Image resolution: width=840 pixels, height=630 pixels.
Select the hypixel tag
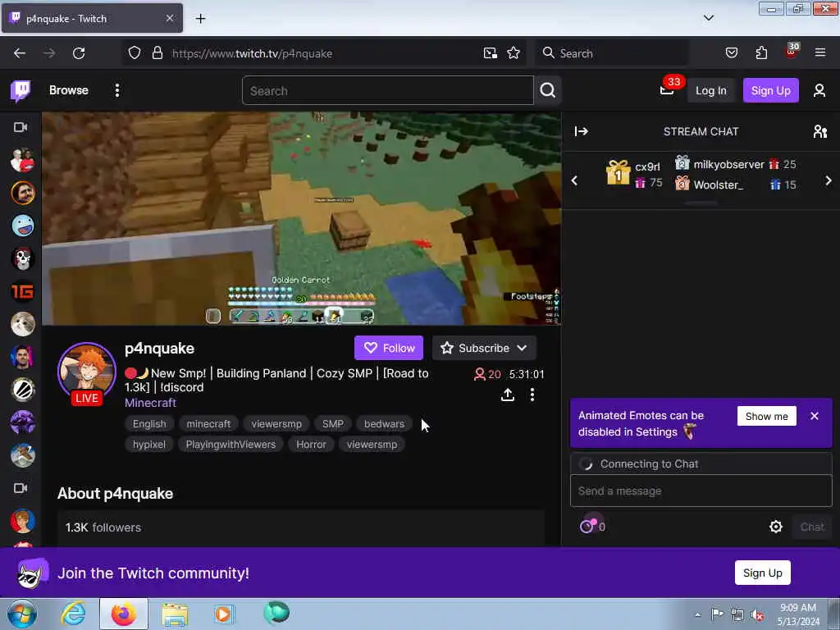pos(149,444)
